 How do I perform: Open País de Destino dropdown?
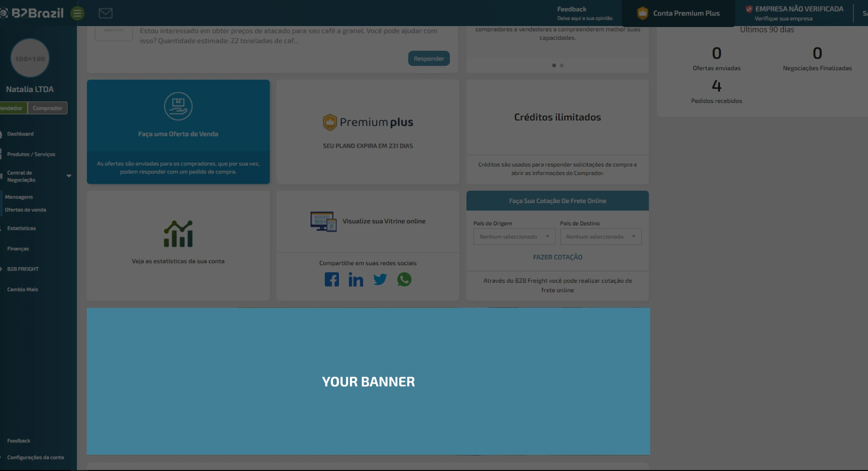600,236
